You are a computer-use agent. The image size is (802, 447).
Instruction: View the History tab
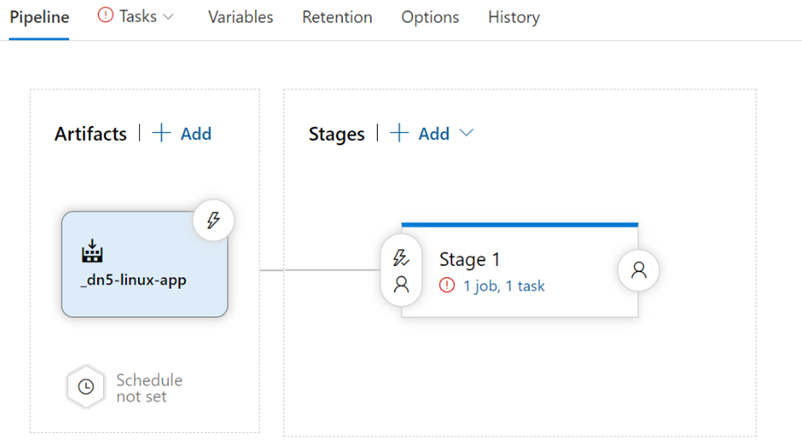513,17
